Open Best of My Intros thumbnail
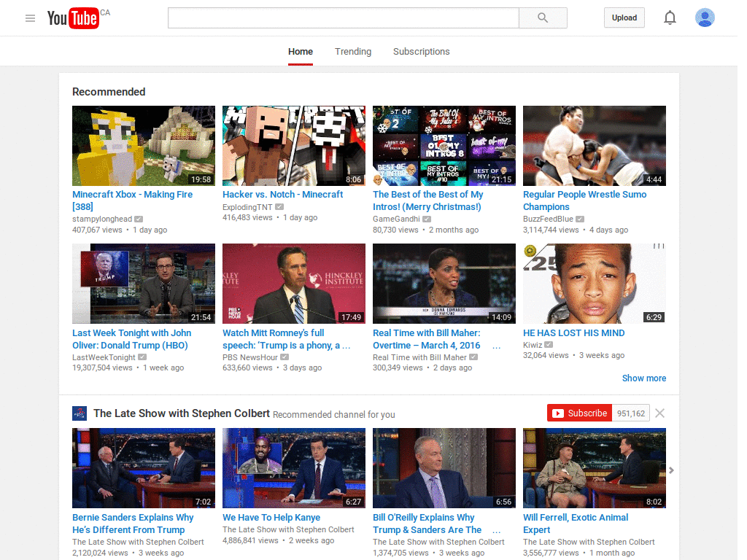Image resolution: width=747 pixels, height=560 pixels. tap(444, 146)
